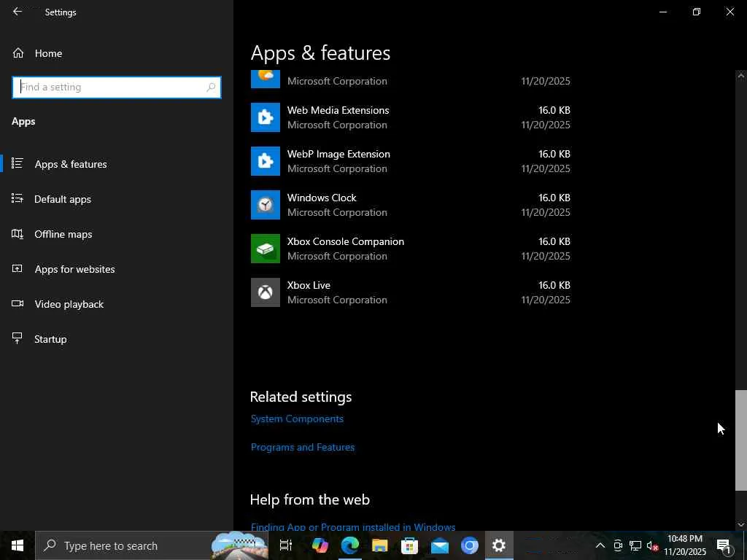Click the vertical scrollbar thumb

pos(741,440)
